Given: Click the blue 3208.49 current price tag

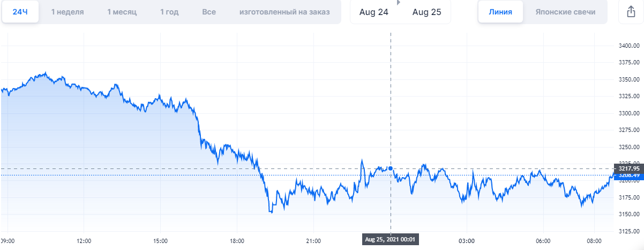Looking at the screenshot, I should pos(628,175).
